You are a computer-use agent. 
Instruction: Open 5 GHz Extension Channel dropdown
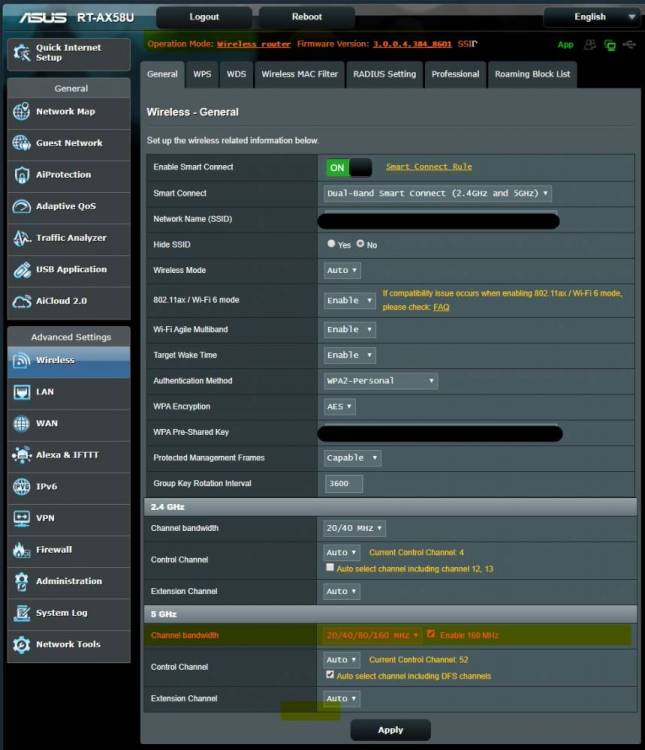coord(342,698)
